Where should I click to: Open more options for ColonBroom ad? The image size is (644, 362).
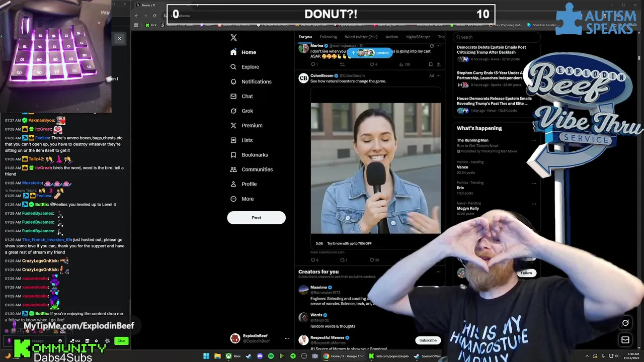coord(439,76)
